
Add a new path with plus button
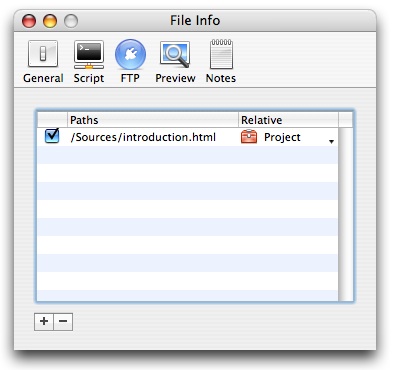tap(44, 322)
